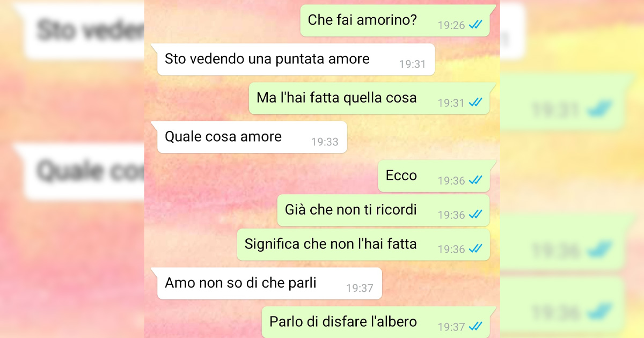The height and width of the screenshot is (338, 644).
Task: Click blue ticks beside 'Ecco' message
Action: pos(475,180)
